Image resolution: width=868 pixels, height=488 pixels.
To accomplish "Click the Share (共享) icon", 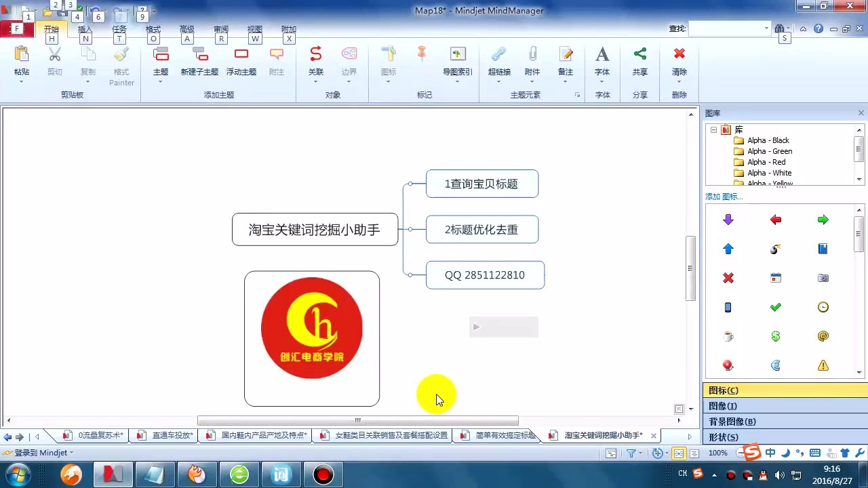I will [x=640, y=54].
